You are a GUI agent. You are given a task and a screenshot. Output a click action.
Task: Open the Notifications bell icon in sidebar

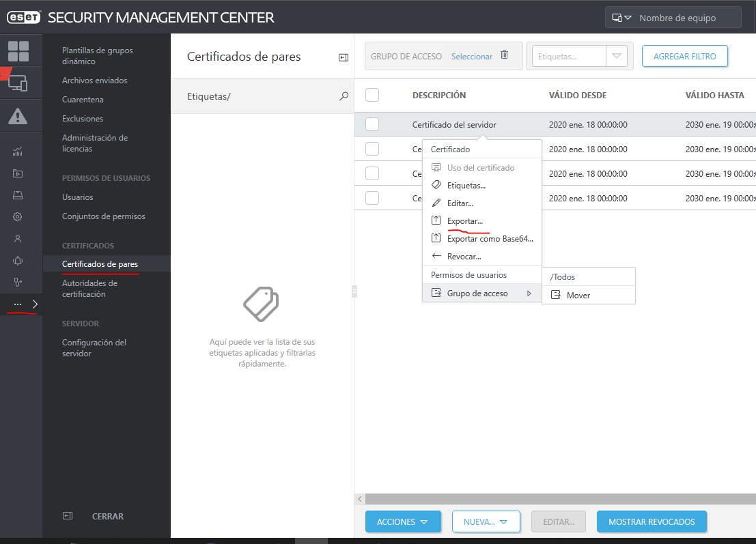click(x=18, y=261)
